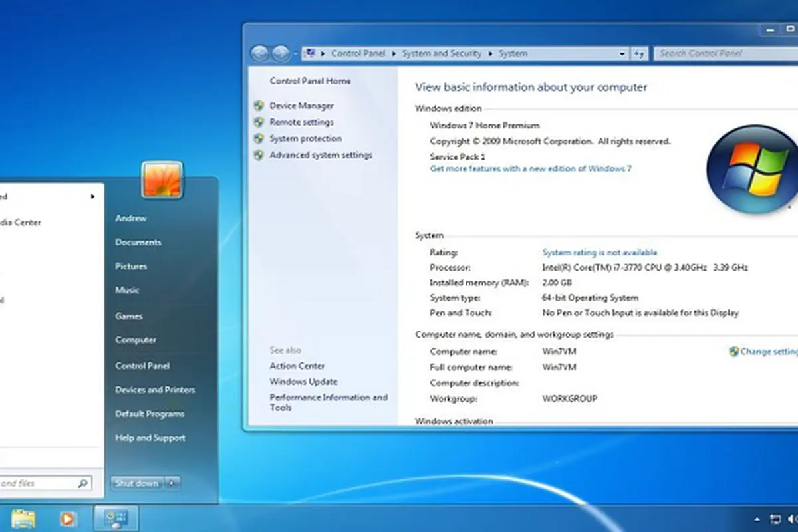Open Games from Start menu
The width and height of the screenshot is (798, 532).
pos(129,316)
